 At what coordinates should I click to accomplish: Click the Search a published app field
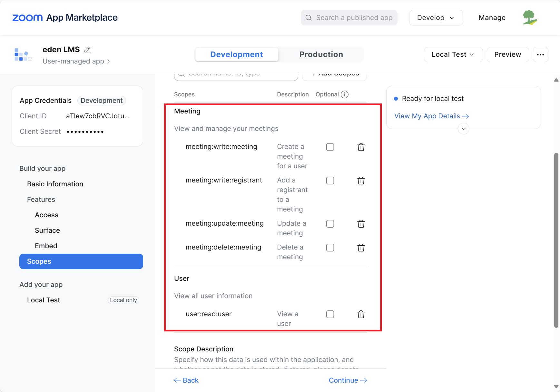pos(349,18)
